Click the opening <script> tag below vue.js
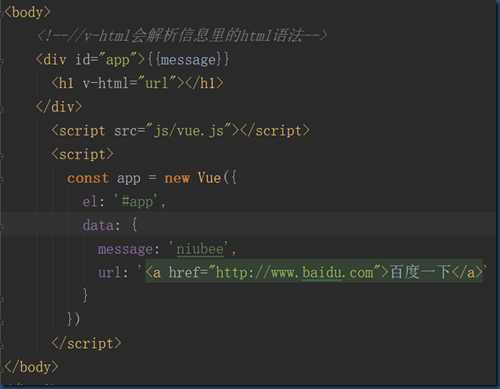Screen dimensions: 500x389 tap(82, 154)
